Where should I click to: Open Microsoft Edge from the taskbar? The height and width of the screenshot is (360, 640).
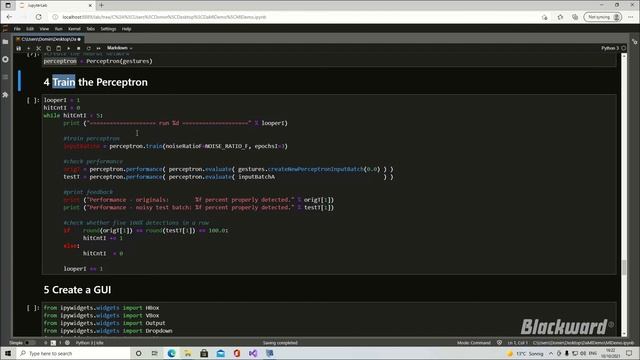point(171,353)
